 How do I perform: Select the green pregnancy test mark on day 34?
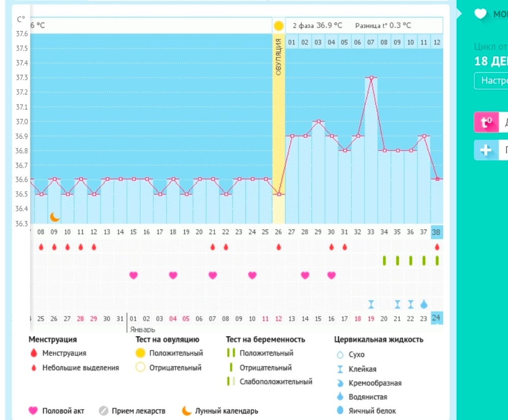coord(384,261)
